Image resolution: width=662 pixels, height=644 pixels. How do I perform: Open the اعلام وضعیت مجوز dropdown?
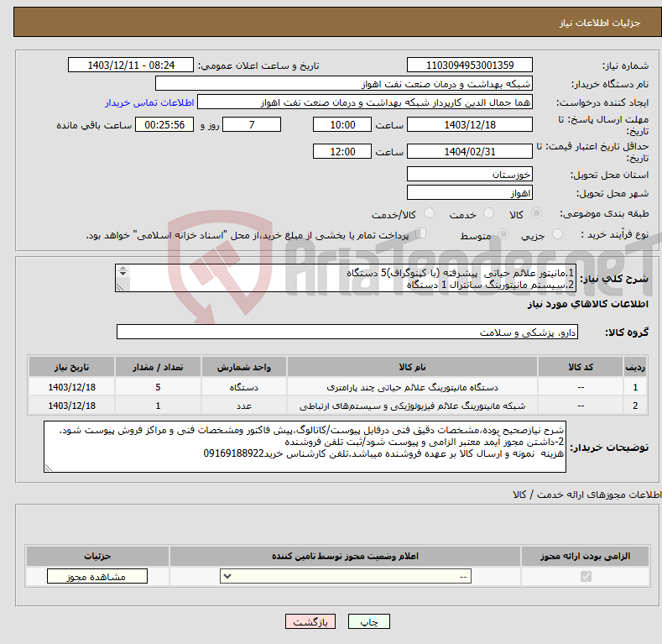pos(346,576)
